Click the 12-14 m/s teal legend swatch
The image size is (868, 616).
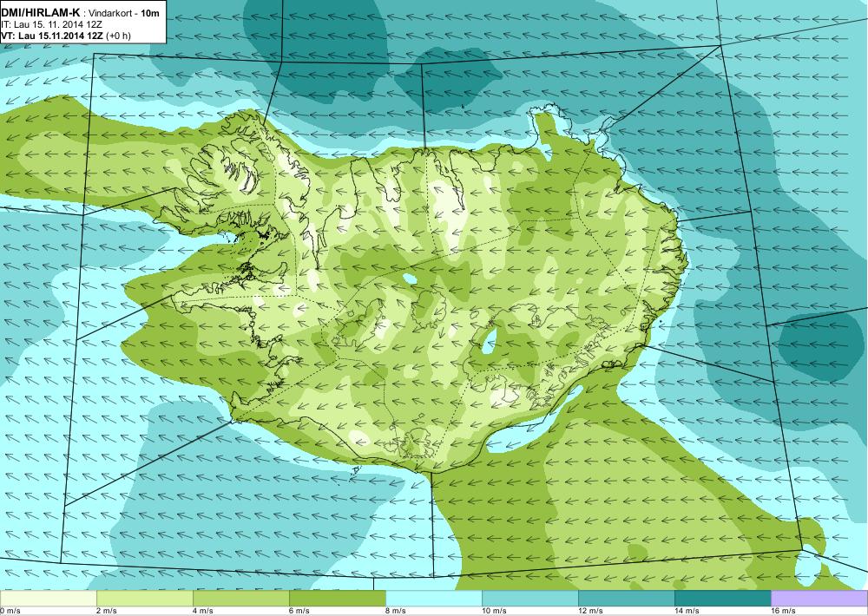(626, 599)
